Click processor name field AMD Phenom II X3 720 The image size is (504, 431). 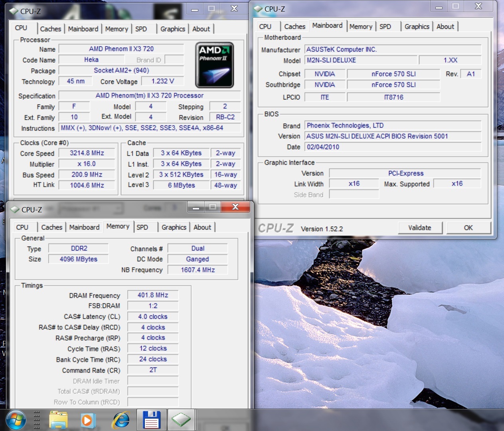(121, 49)
